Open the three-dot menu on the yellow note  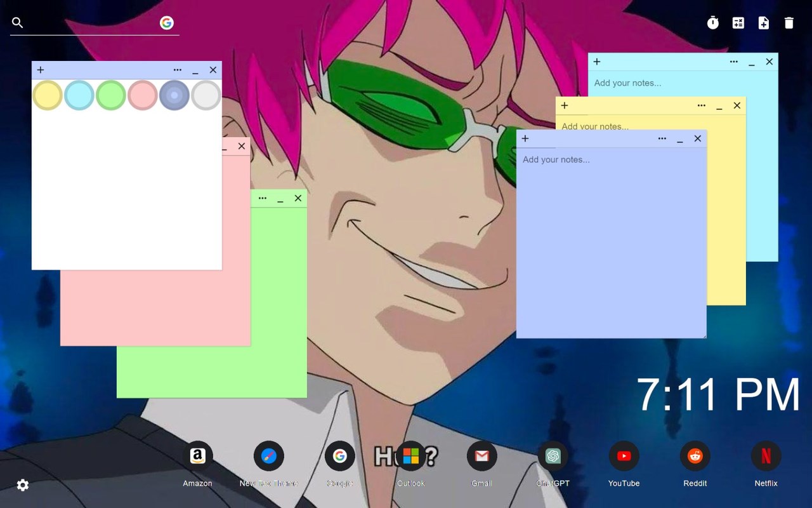(x=702, y=105)
